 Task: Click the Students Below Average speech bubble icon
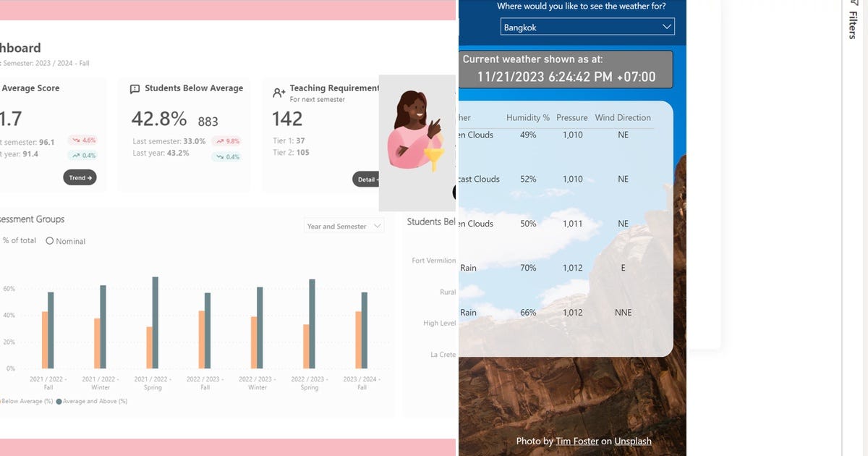coord(135,88)
